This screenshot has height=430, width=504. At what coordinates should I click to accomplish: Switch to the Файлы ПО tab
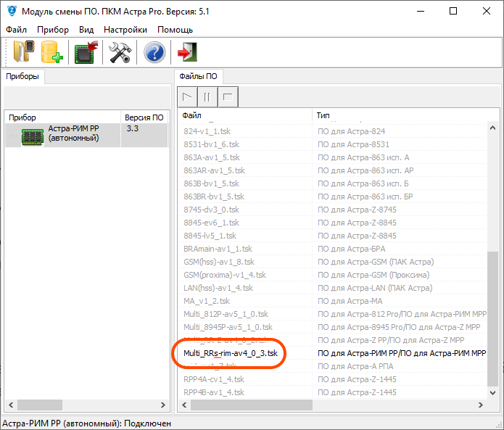click(198, 76)
